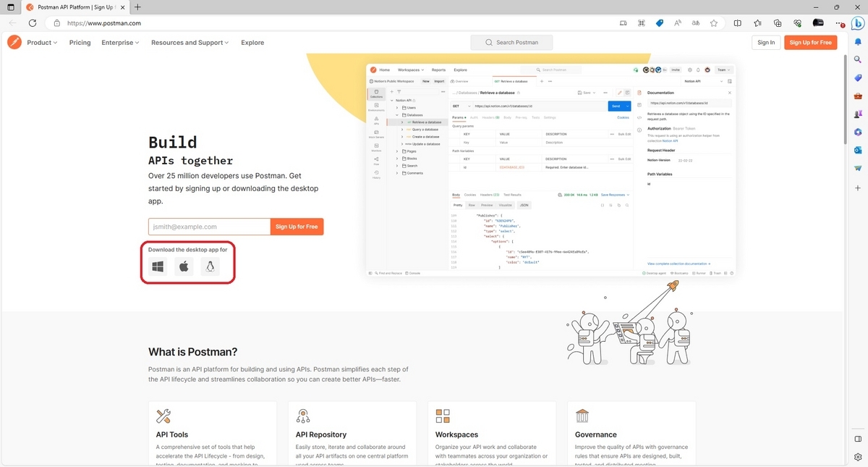Viewport: 868px width, 467px height.
Task: Expand the Product menu
Action: point(42,43)
